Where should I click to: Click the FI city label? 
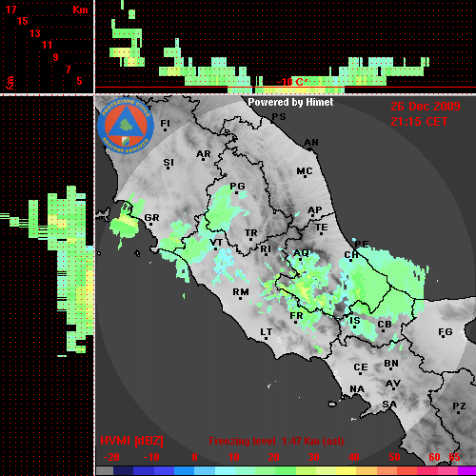pyautogui.click(x=165, y=123)
